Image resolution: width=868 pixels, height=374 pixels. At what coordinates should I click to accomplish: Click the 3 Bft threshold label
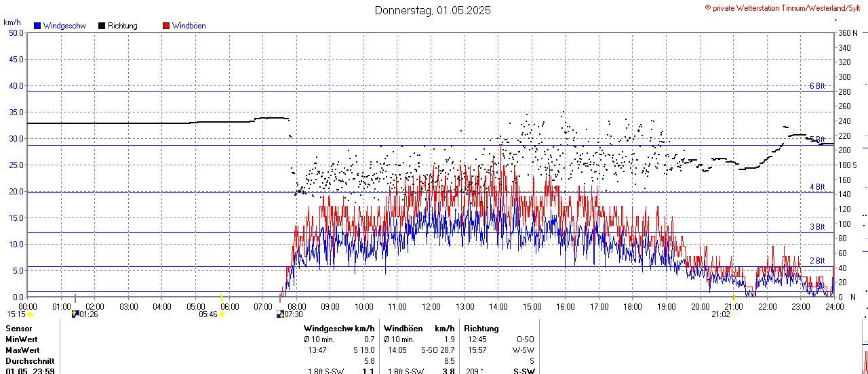[817, 227]
